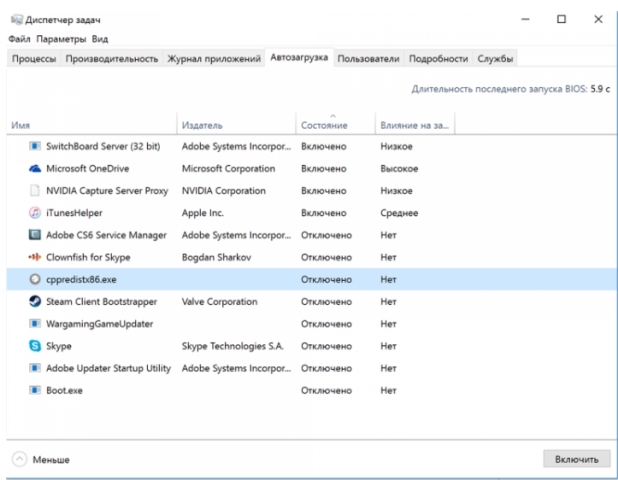
Task: Select the Adobe CS6 Service Manager name
Action: [106, 235]
